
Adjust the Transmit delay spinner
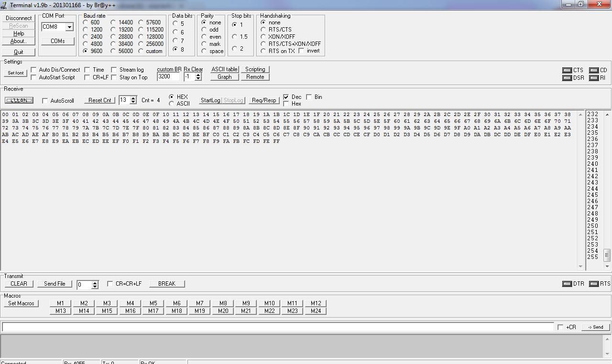[95, 285]
